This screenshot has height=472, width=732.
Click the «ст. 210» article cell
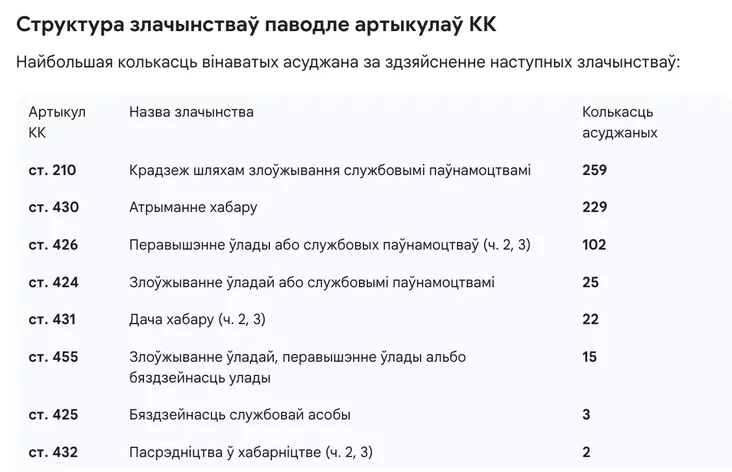53,170
